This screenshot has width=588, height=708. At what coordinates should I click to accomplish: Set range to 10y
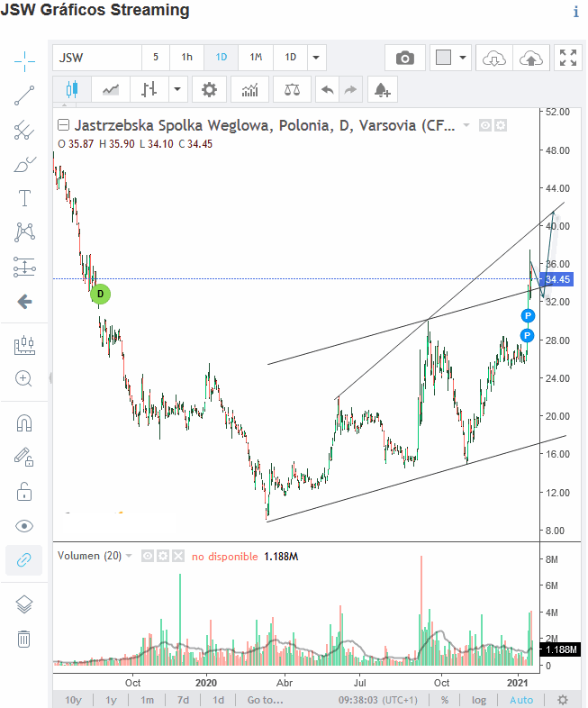coord(74,700)
